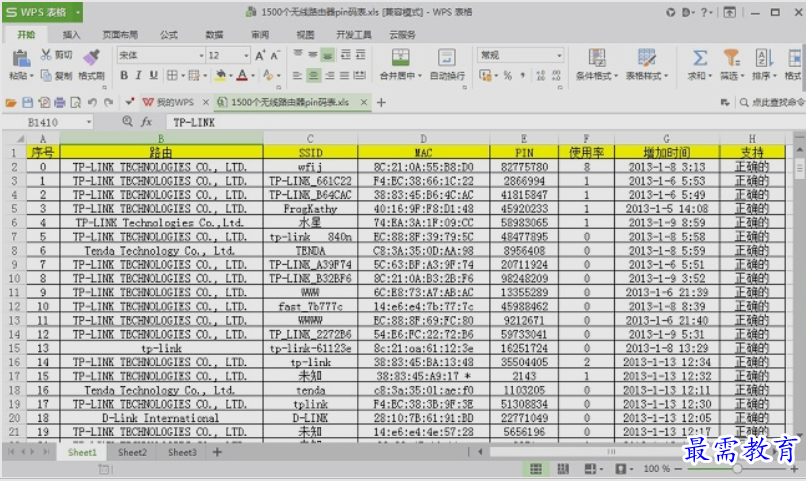Click the 路由 header cell
Viewport: 806px width, 481px height.
pyautogui.click(x=161, y=153)
